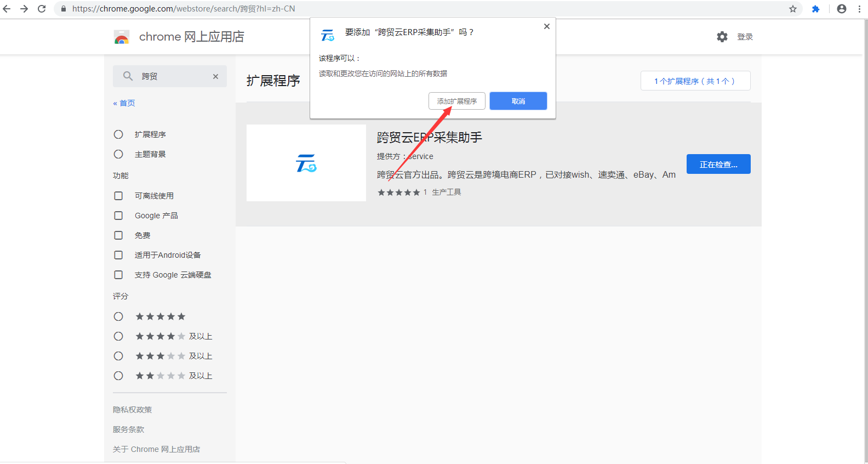Select three stars 及以上 rating filter
This screenshot has width=868, height=464.
[x=118, y=356]
